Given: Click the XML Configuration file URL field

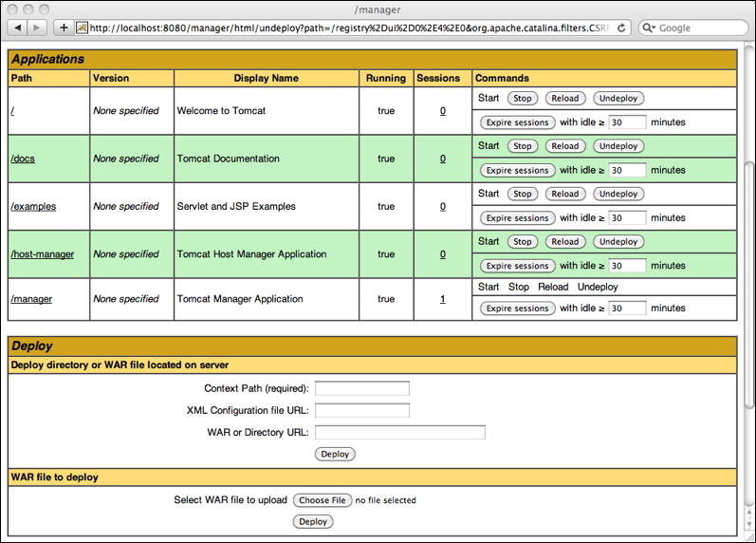Looking at the screenshot, I should point(362,410).
